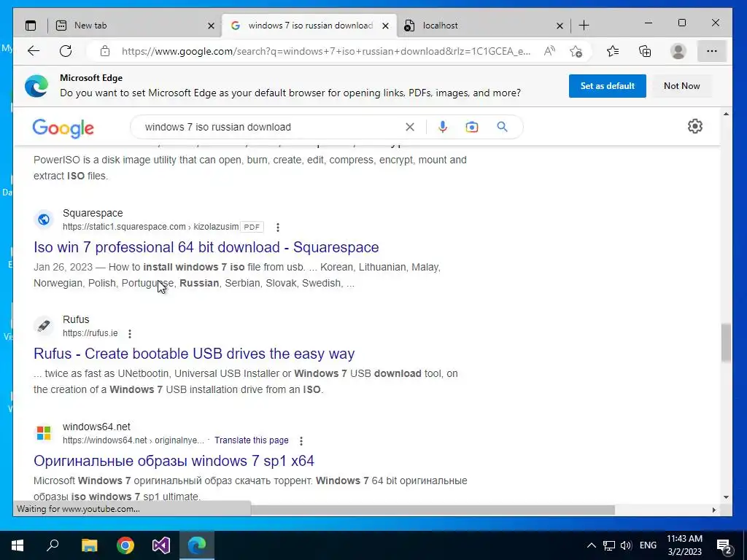
Task: Add this page to favorites (star plus)
Action: tap(576, 51)
